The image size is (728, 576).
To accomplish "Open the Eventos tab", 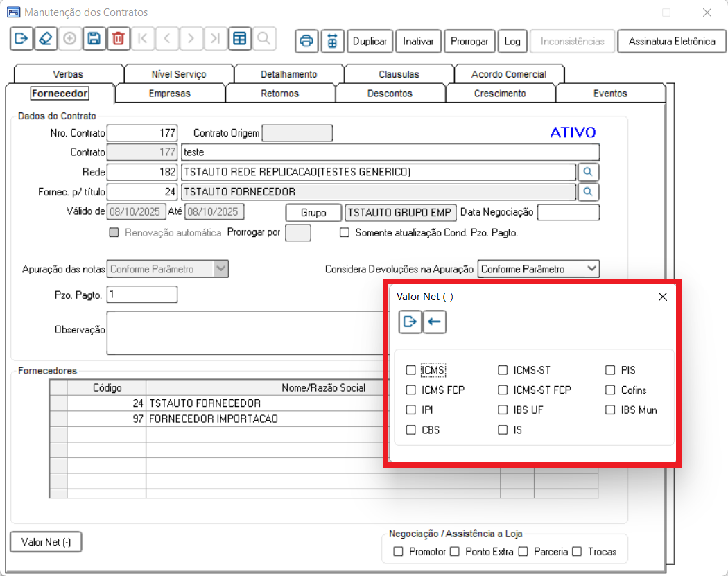I will (610, 94).
